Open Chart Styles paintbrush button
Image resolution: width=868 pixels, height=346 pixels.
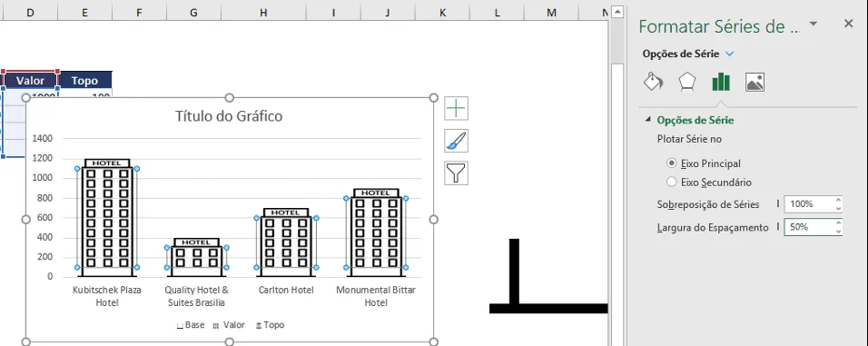456,141
